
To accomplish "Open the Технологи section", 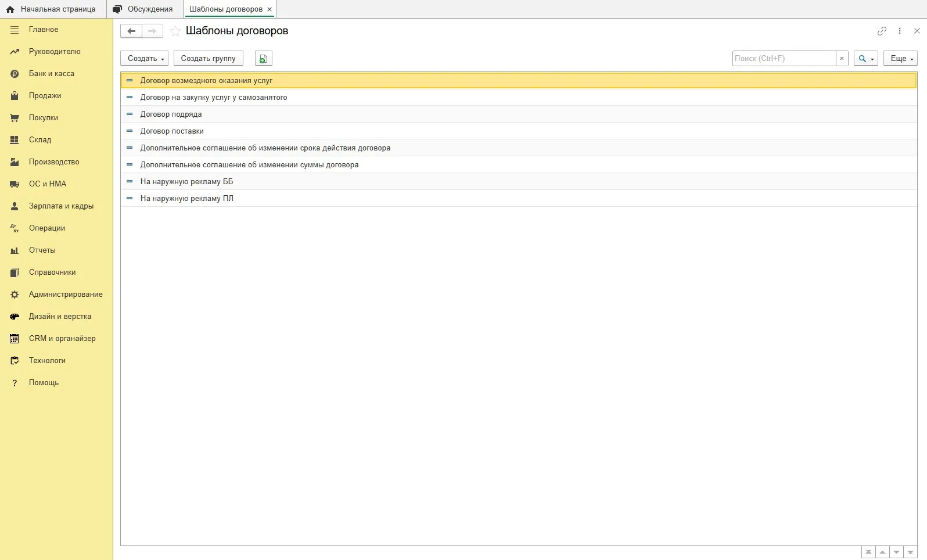I will coord(56,361).
